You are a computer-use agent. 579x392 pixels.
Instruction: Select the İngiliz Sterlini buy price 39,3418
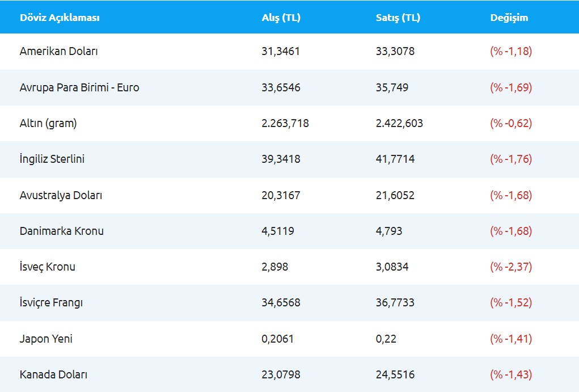click(281, 159)
